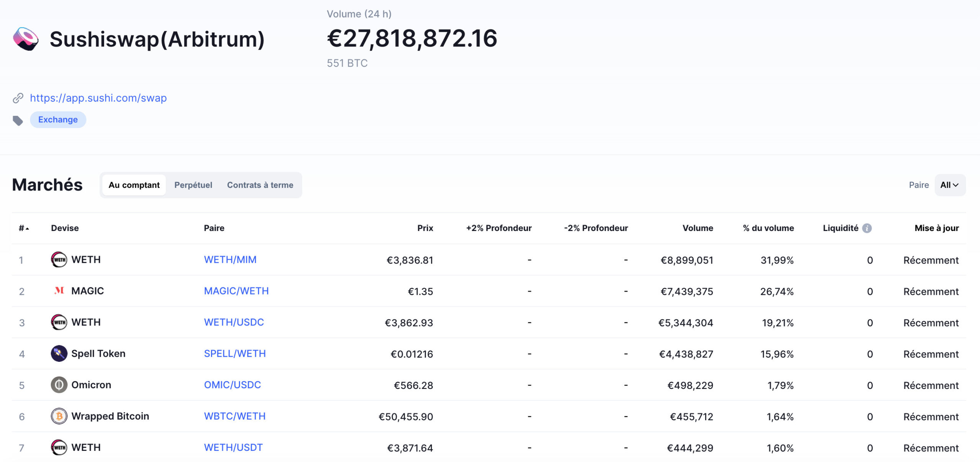The height and width of the screenshot is (462, 980).
Task: Click the total volume €27,818,872.16
Action: click(x=412, y=39)
